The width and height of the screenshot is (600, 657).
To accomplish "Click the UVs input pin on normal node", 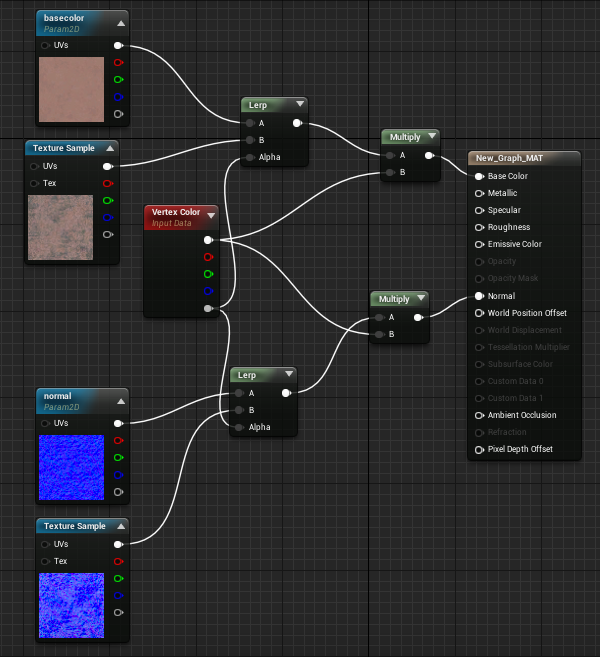I will click(x=45, y=423).
